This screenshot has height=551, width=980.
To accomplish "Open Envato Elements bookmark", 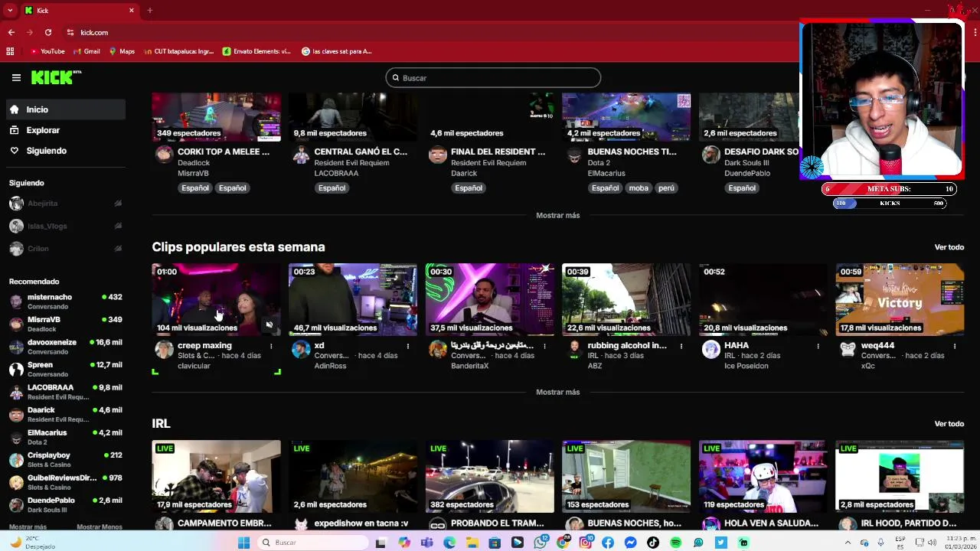I will (x=256, y=51).
